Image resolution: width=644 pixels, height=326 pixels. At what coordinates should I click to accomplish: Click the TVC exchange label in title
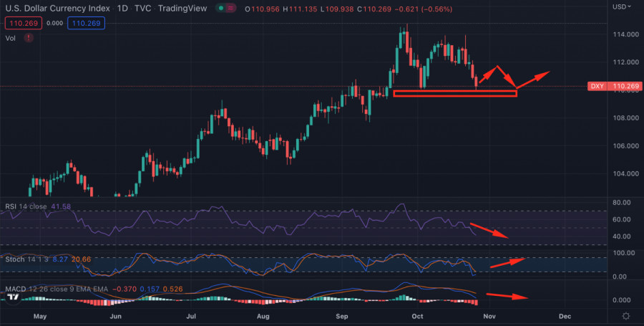coord(143,8)
